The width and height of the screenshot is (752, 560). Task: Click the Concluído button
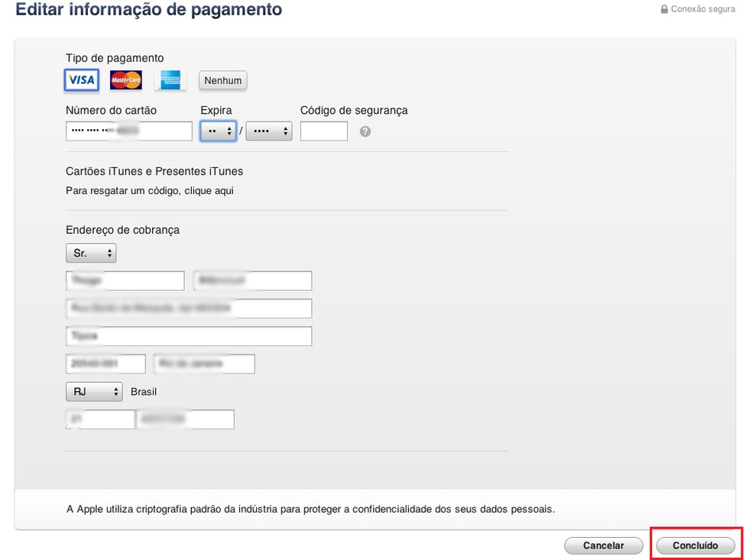pyautogui.click(x=695, y=545)
